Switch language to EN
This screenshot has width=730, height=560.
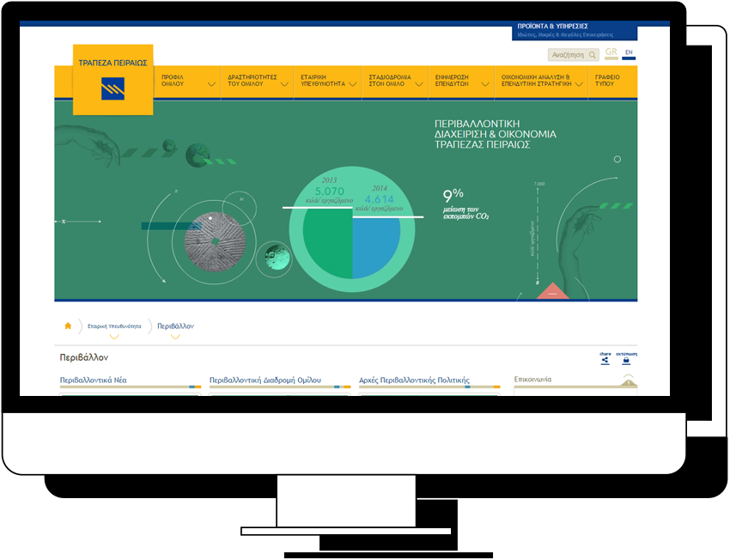click(x=629, y=53)
